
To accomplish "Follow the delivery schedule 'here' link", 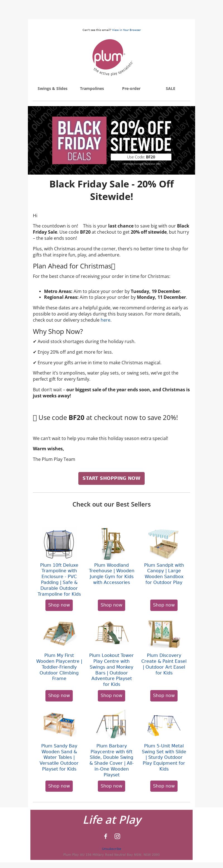I will point(105,320).
